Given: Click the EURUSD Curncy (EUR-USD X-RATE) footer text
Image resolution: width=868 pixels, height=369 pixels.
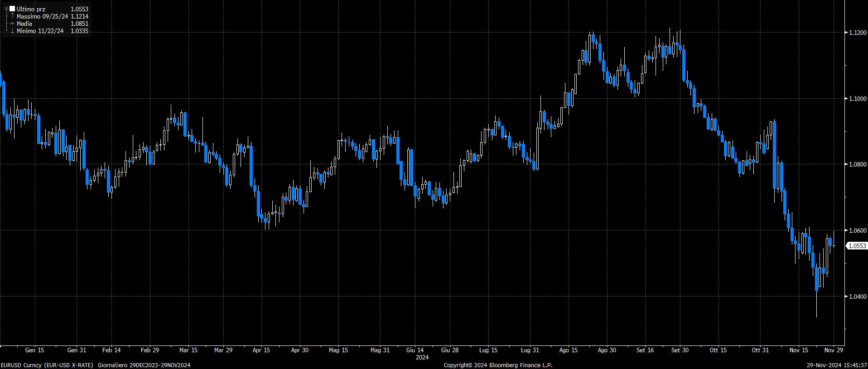Looking at the screenshot, I should [47, 365].
